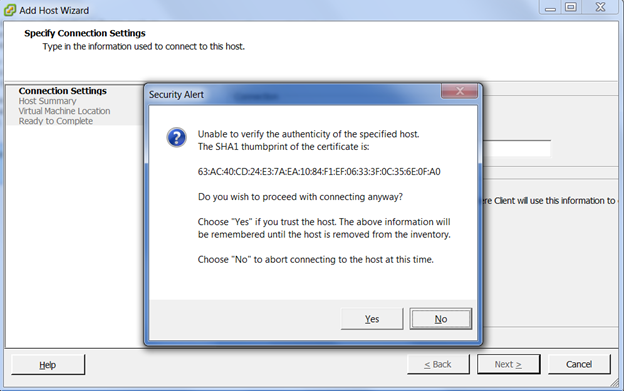Click Yes to trust the host
Screen dimensions: 624x391
(372, 319)
